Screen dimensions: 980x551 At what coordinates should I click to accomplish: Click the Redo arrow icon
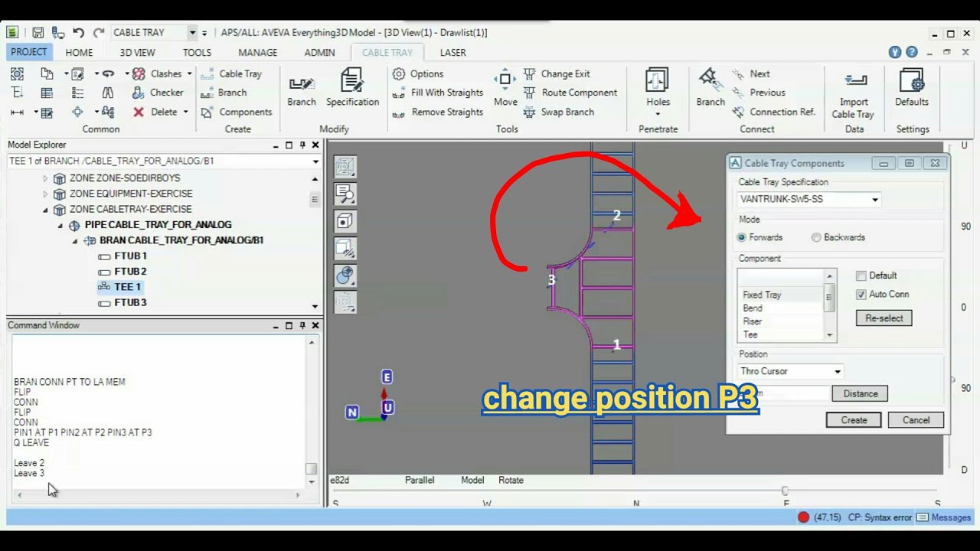tap(99, 33)
